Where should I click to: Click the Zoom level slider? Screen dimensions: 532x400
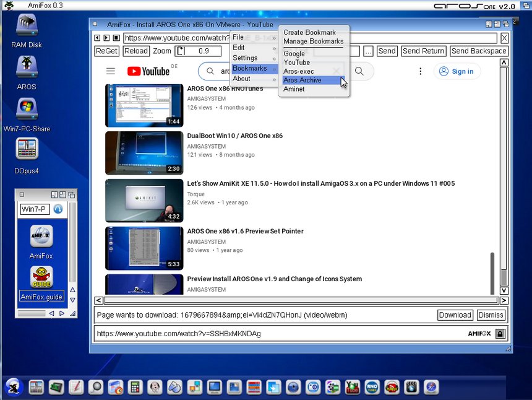coord(199,51)
